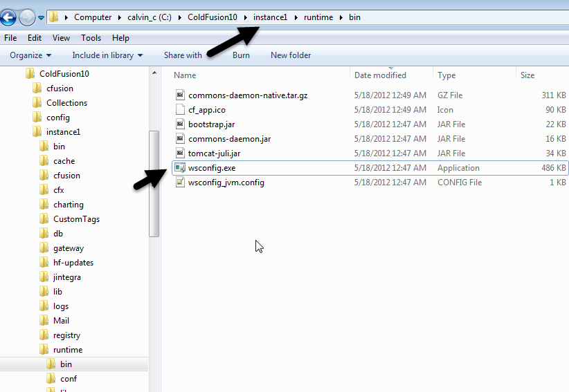
Task: Click the navigation pane scroll up arrow
Action: (154, 73)
